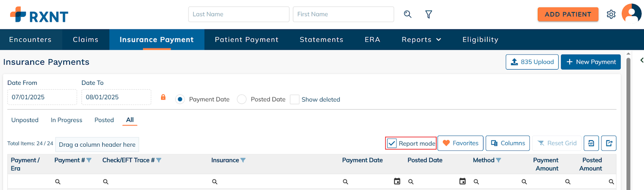Open Payment Date column calendar picker
Image resolution: width=644 pixels, height=190 pixels.
pyautogui.click(x=397, y=182)
